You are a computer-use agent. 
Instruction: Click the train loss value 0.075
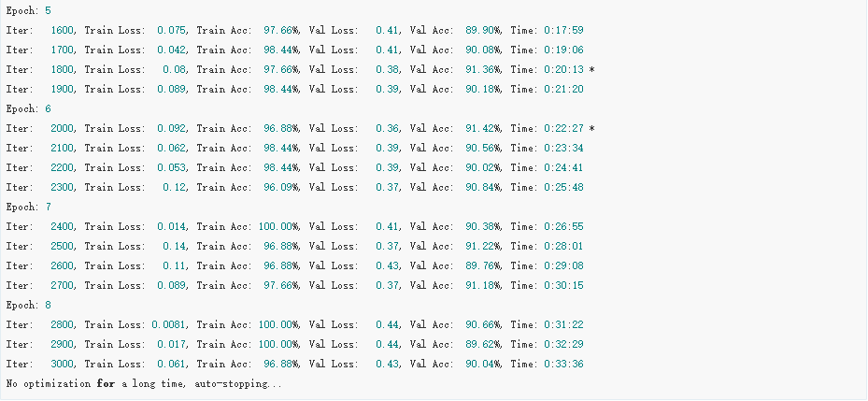coord(173,30)
